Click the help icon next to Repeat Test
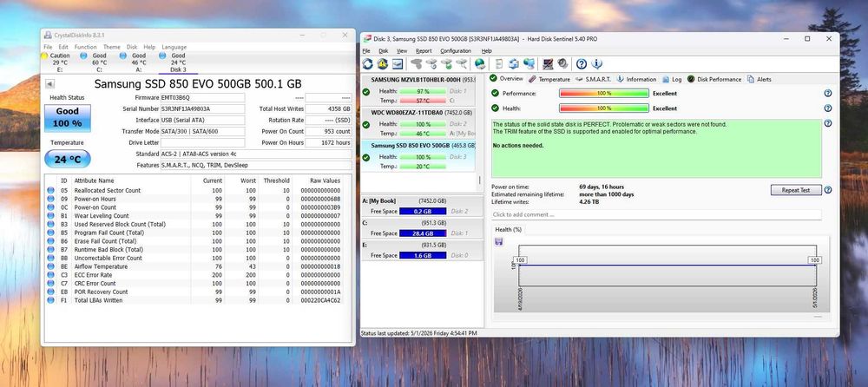The image size is (868, 387). (x=828, y=190)
